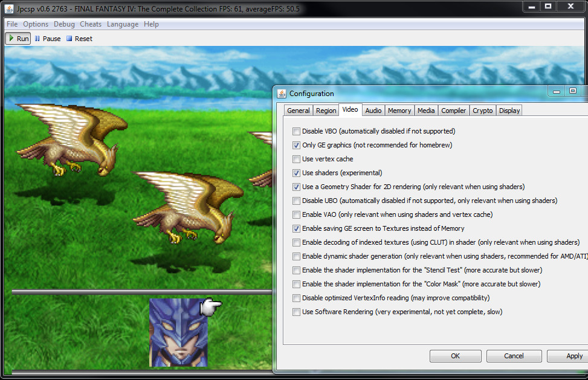This screenshot has height=380, width=588.
Task: Close the Jpcsp main window
Action: point(570,7)
